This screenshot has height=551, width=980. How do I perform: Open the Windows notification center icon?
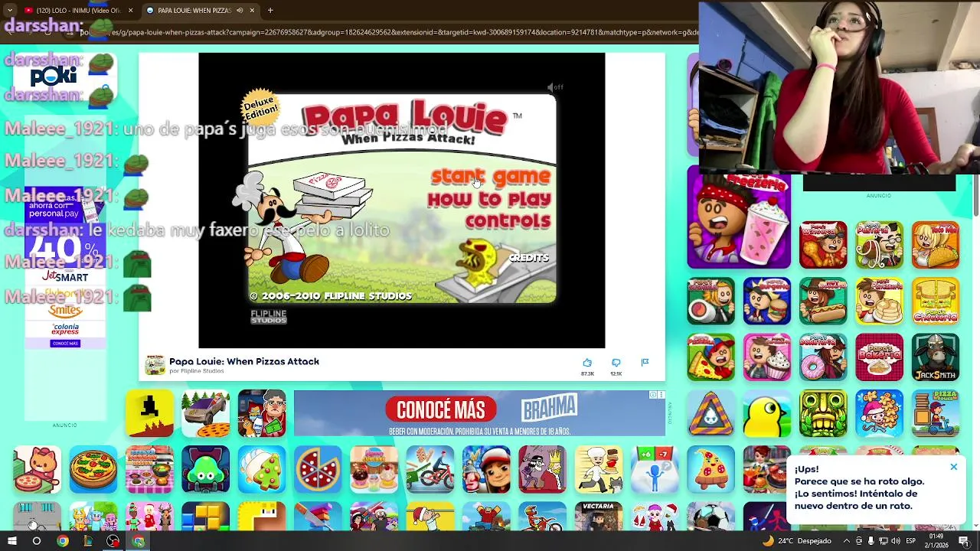(964, 541)
